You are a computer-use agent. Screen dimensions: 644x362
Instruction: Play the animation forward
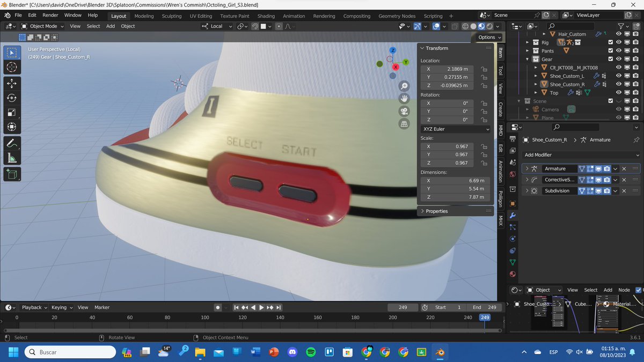coord(262,307)
